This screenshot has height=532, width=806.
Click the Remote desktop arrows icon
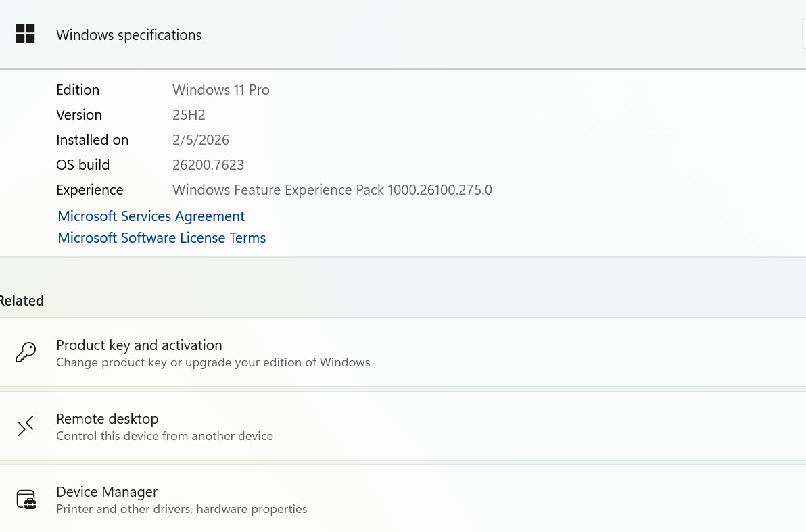click(x=25, y=426)
